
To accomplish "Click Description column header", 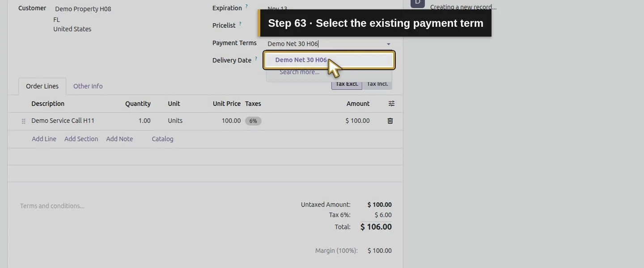I will [x=48, y=104].
